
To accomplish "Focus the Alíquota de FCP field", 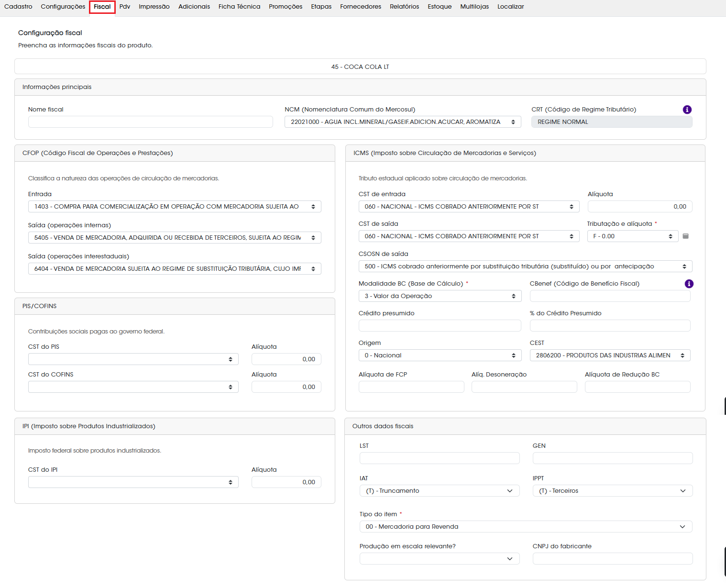I will tap(411, 387).
